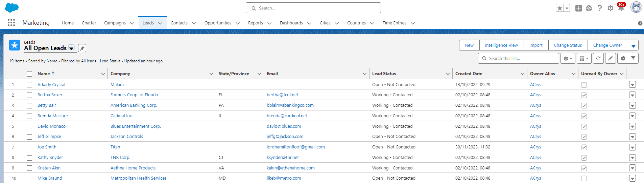This screenshot has height=183, width=644.
Task: Pin the All Open Leads list view
Action: tap(82, 48)
